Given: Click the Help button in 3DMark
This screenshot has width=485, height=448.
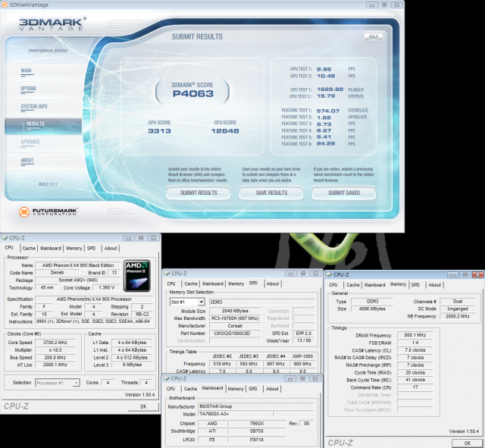Looking at the screenshot, I should pyautogui.click(x=374, y=36).
